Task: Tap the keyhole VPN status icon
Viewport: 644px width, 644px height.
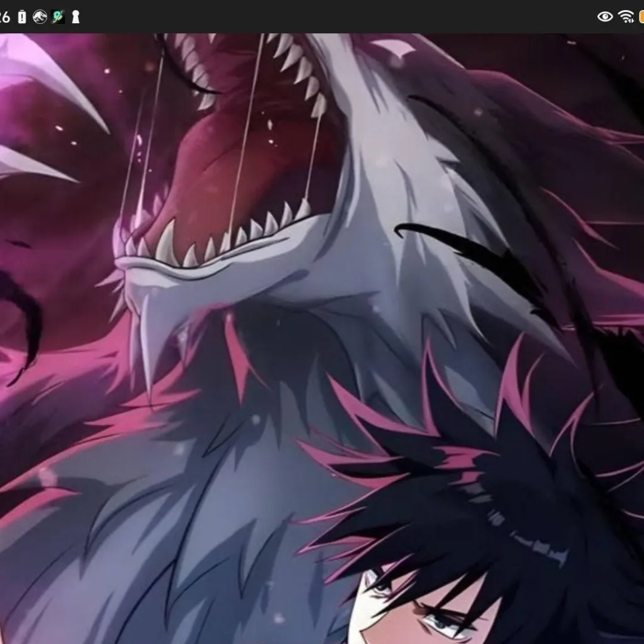Action: tap(75, 17)
